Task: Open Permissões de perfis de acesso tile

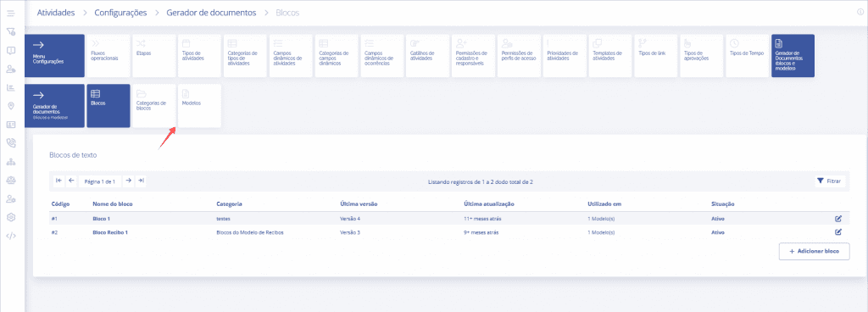Action: pos(520,55)
